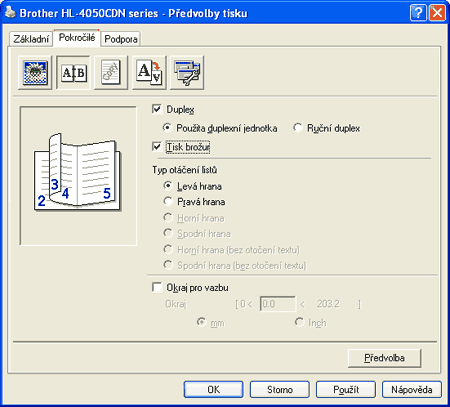Open the device options wrench icon
The height and width of the screenshot is (407, 450).
pos(187,72)
